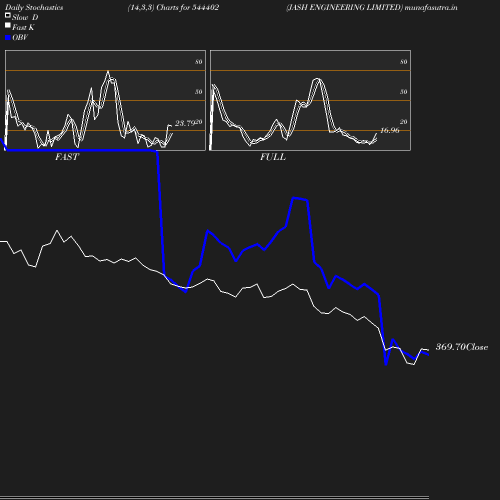Click the Fast K legend swatch
Viewport: 500px width, 500px height.
coord(8,25)
